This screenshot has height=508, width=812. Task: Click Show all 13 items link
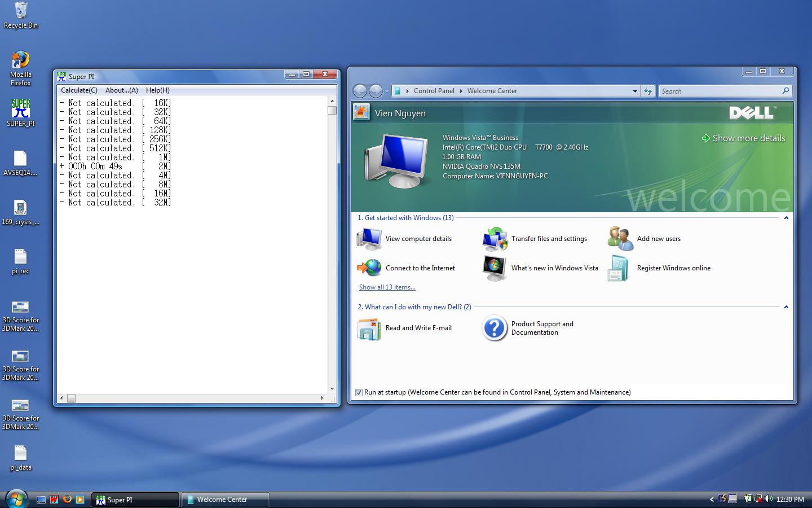click(x=387, y=287)
